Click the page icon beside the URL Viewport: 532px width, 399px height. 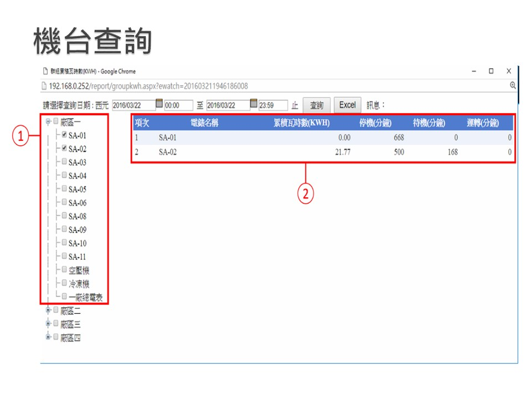(44, 86)
